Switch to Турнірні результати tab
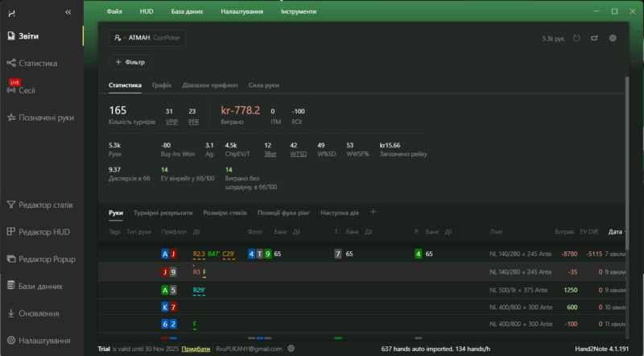 [164, 213]
